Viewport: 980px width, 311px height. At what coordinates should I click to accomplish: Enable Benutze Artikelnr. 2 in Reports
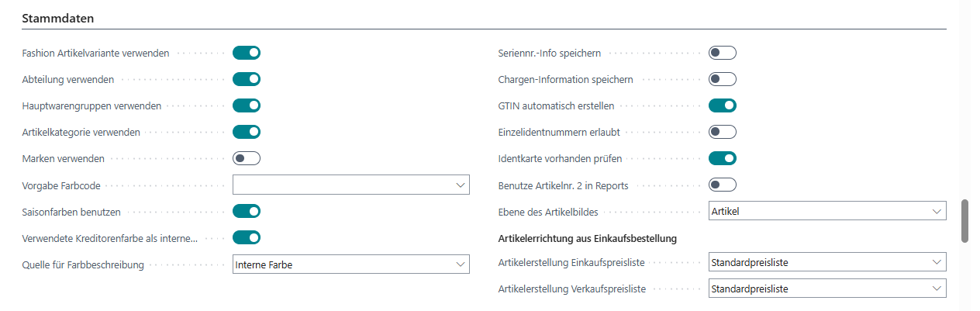point(722,185)
